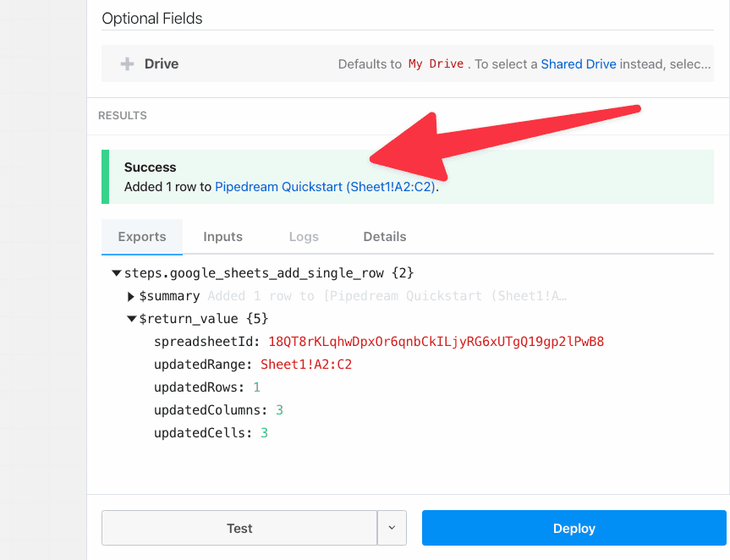The height and width of the screenshot is (560, 730).
Task: Click the updatedColumns value
Action: (279, 410)
